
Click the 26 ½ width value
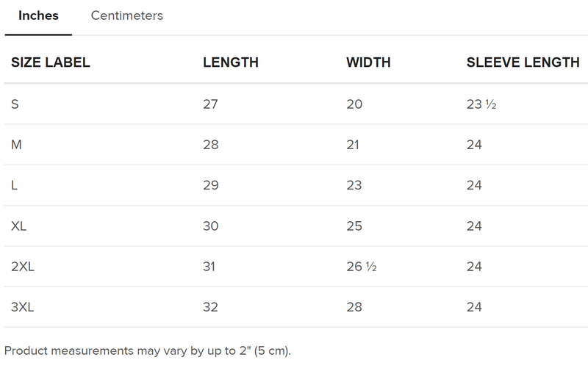click(x=362, y=267)
